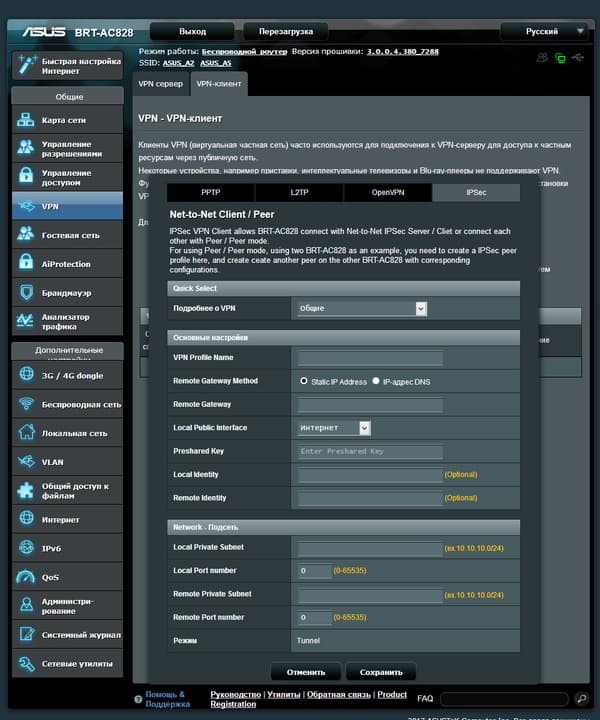Click the QoS speedometer icon
Screen dimensions: 600x720
[x=26, y=577]
